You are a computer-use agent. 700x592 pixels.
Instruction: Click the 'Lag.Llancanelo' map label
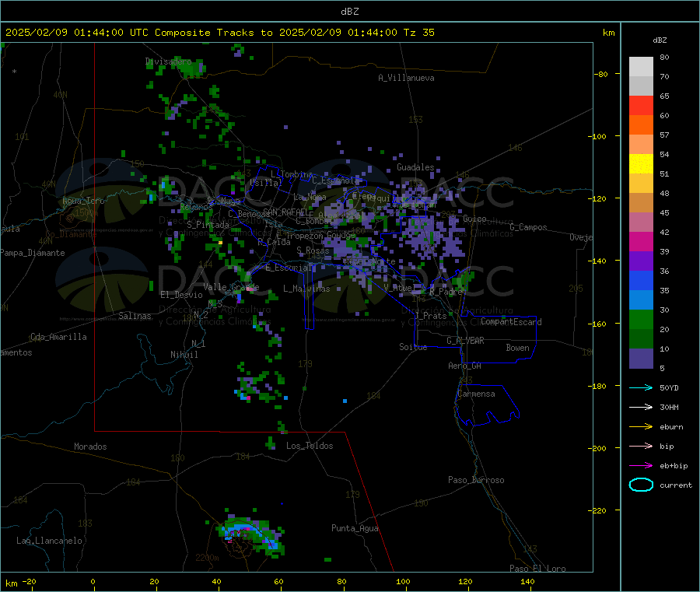(x=49, y=541)
